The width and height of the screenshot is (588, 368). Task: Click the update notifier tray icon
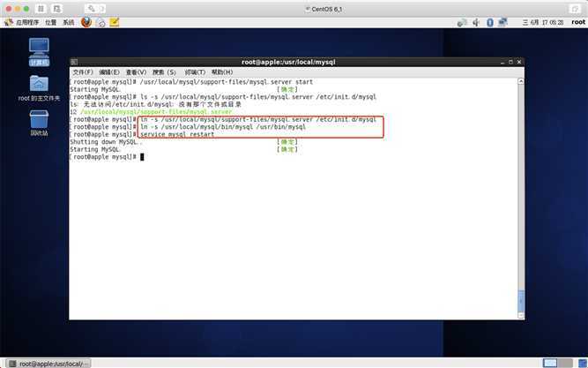pyautogui.click(x=462, y=23)
